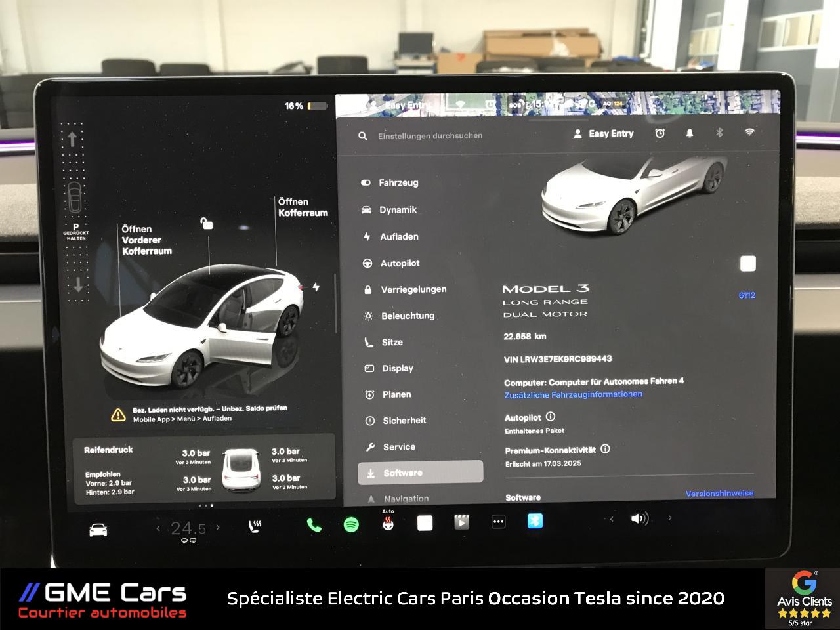Tap the 16 % battery indicator
This screenshot has width=840, height=630.
tap(306, 106)
